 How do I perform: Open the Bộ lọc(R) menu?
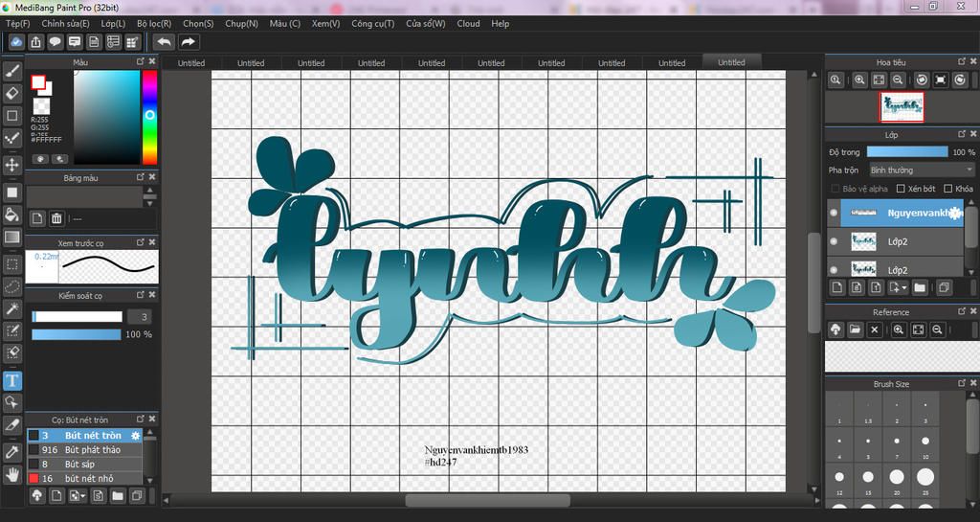pos(154,23)
